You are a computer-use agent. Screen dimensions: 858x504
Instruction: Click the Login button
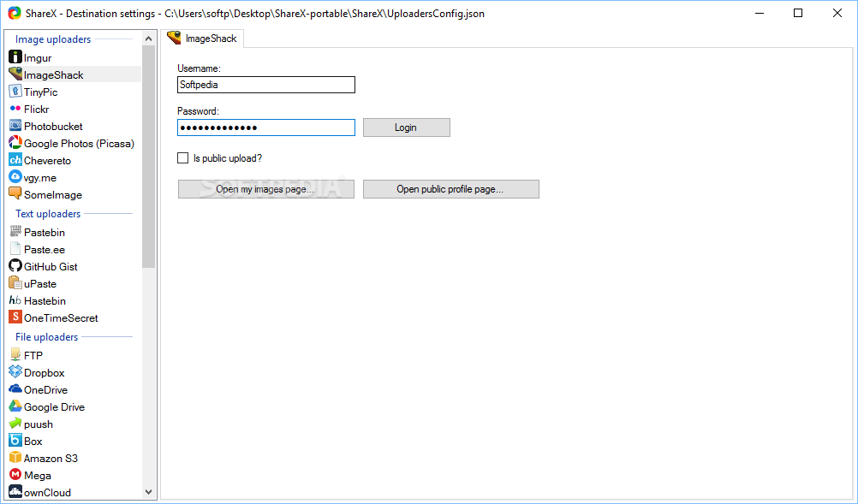click(x=407, y=127)
